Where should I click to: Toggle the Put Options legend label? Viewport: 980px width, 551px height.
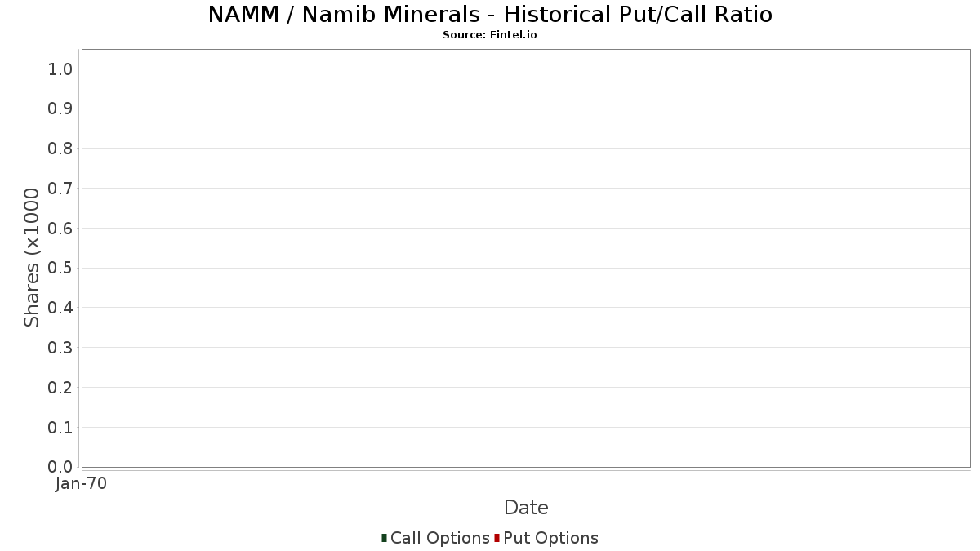(550, 538)
